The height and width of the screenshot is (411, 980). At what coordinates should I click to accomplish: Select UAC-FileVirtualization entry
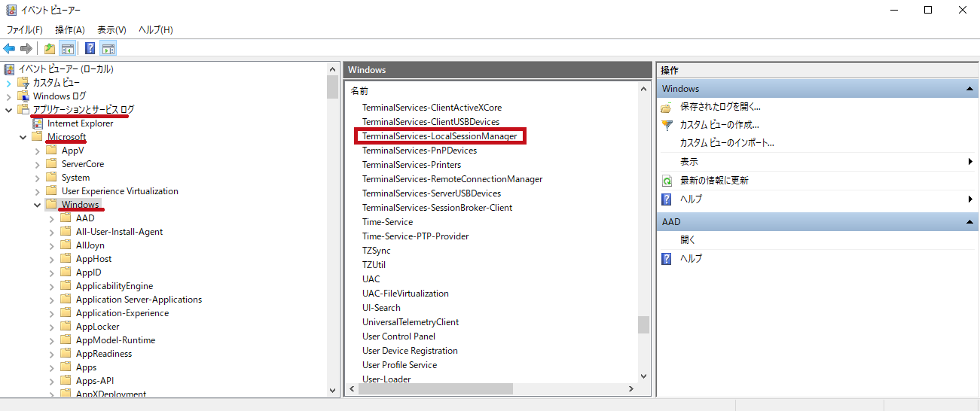[x=405, y=294]
